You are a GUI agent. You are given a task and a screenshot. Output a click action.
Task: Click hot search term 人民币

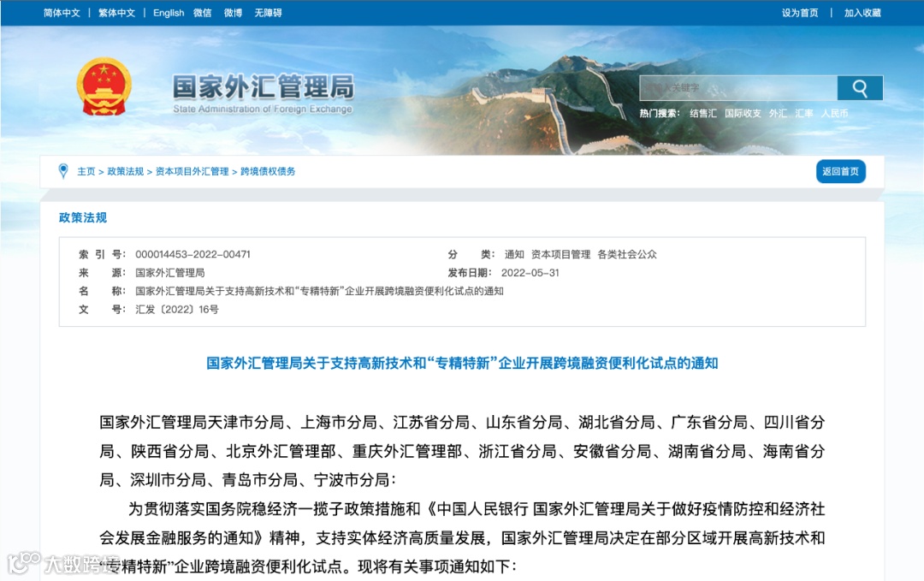point(834,113)
